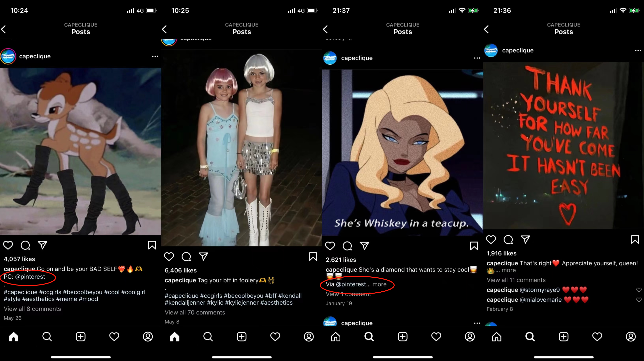Share the 'Thank Yourself' neon post
This screenshot has height=361, width=644.
(525, 239)
